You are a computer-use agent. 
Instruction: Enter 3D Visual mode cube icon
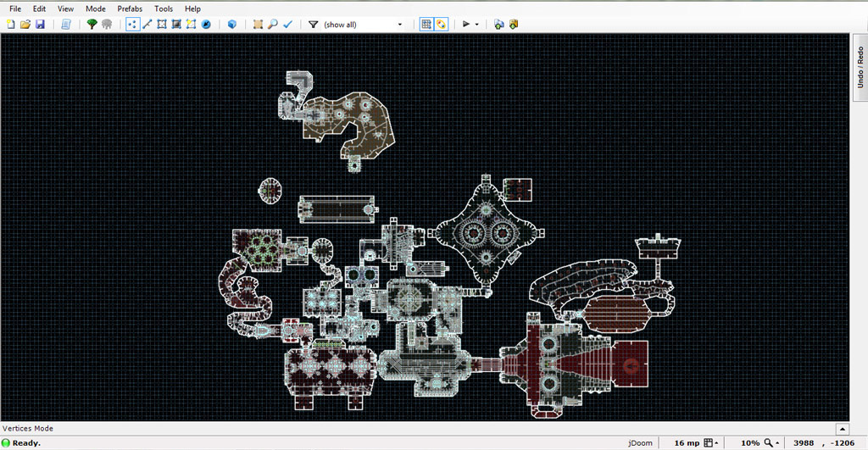tap(232, 25)
